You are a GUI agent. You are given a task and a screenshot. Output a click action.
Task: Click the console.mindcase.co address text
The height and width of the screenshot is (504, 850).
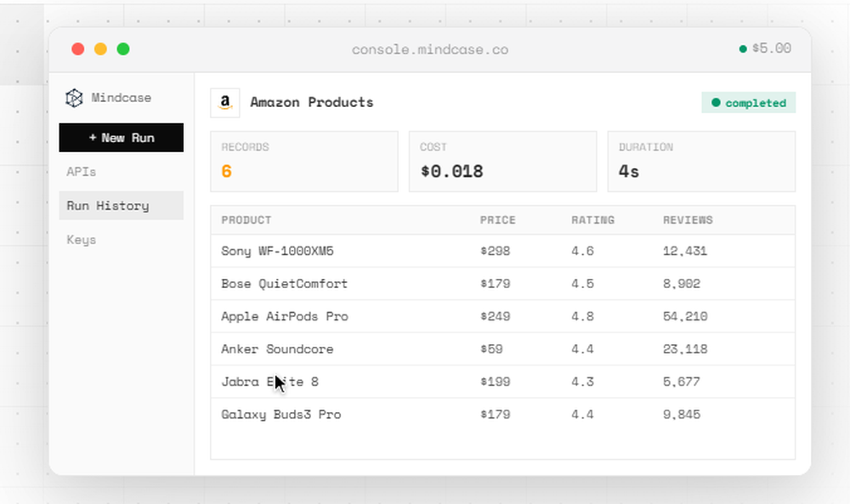[x=430, y=50]
